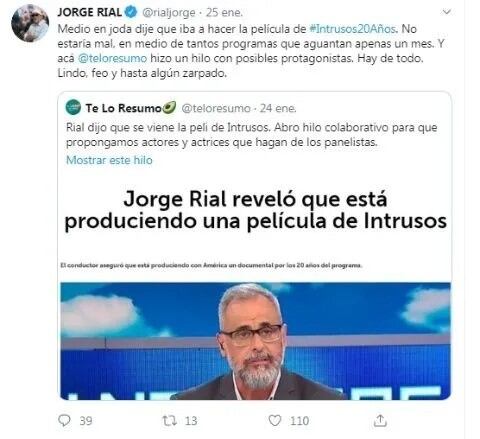The height and width of the screenshot is (439, 480).
Task: Click the Jorge Rial photo in quoted tweet
Action: pos(255,341)
